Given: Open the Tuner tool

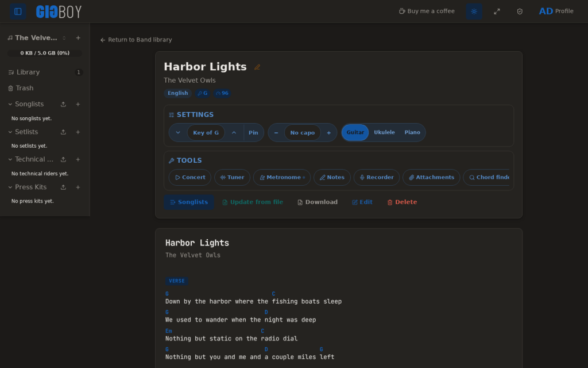Looking at the screenshot, I should coord(232,178).
